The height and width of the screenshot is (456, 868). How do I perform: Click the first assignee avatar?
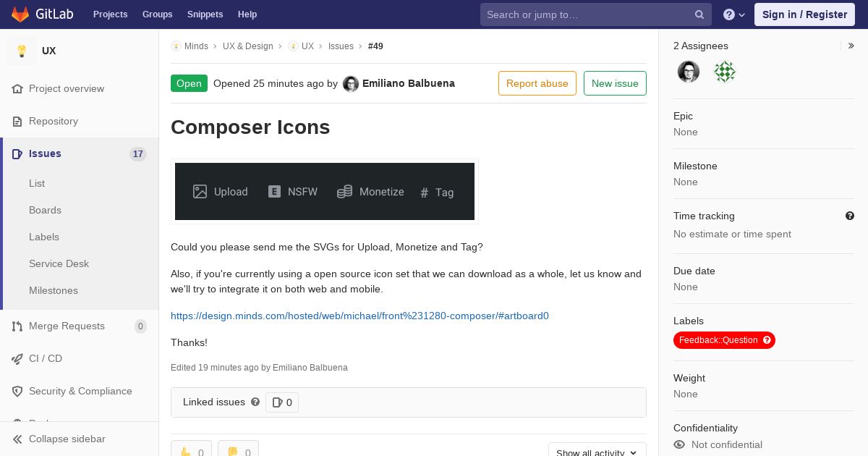point(689,72)
